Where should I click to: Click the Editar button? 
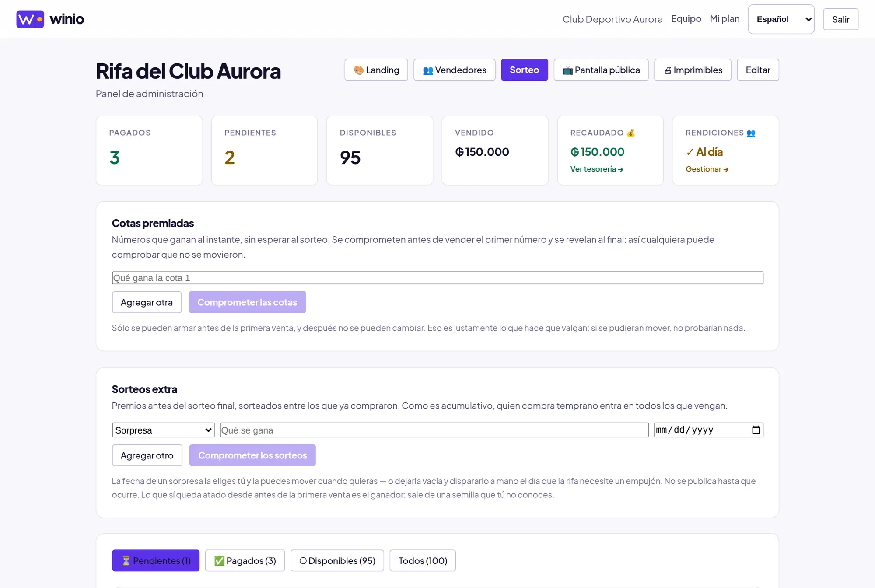click(758, 70)
